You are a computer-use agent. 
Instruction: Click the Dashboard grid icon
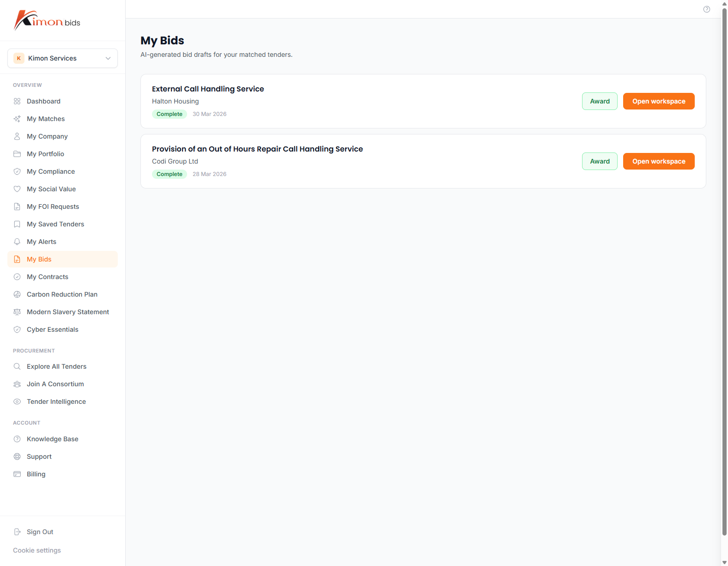coord(17,101)
